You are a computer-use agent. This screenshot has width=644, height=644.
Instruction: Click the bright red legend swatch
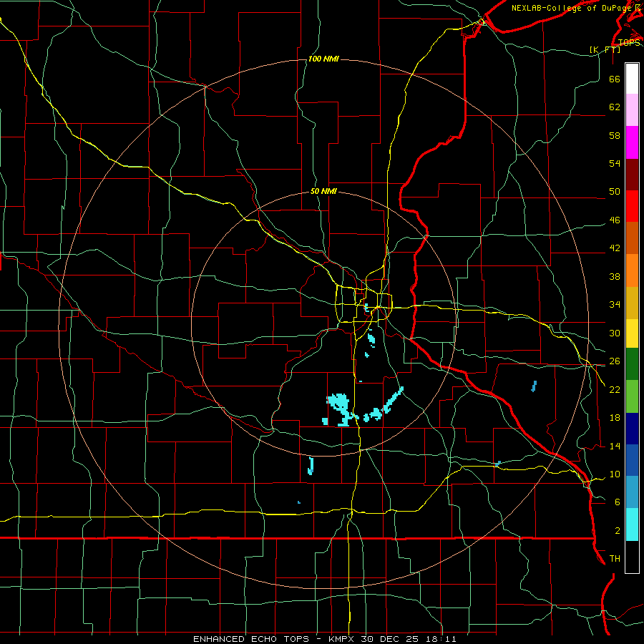pos(632,206)
